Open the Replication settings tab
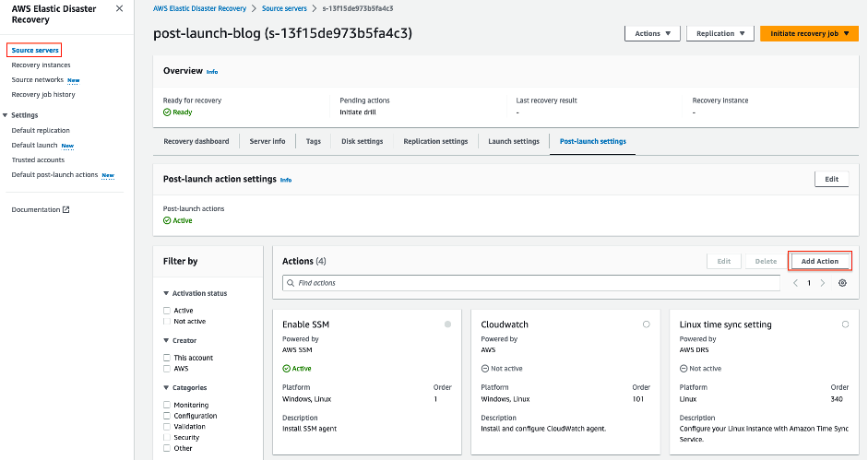Image resolution: width=868 pixels, height=460 pixels. [435, 142]
